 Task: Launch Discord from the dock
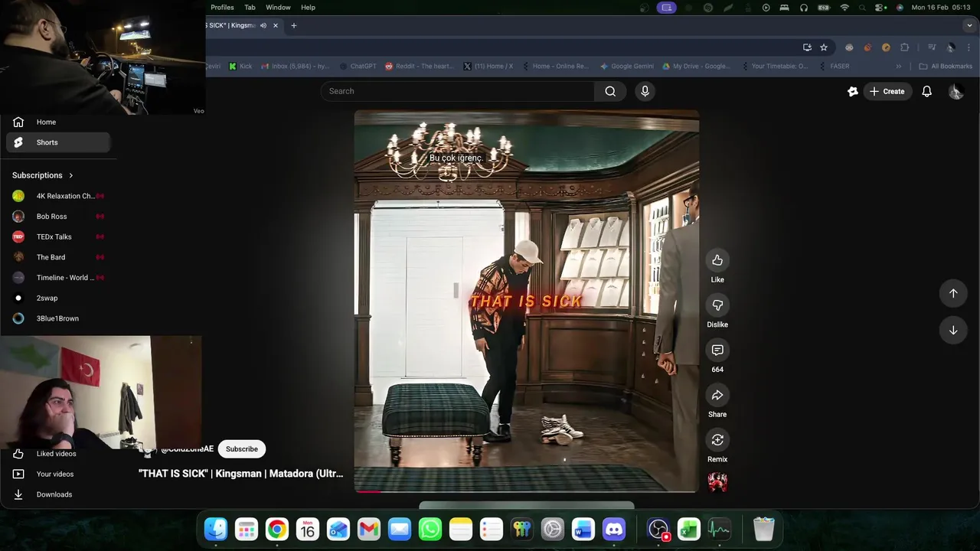(x=614, y=529)
